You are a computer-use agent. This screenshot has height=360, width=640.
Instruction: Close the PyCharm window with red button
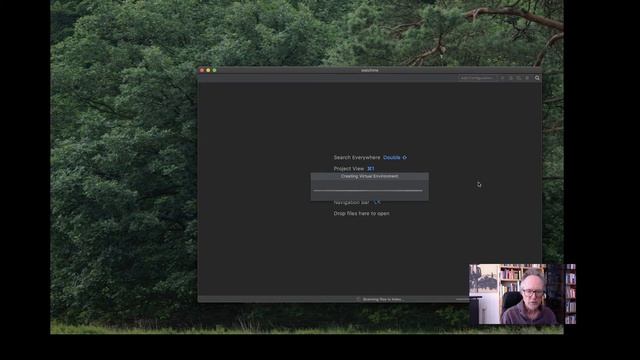point(202,70)
